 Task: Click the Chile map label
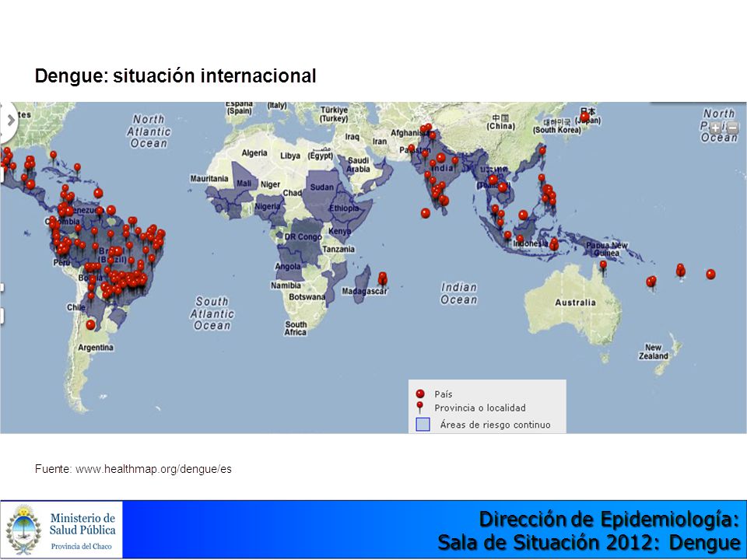click(75, 308)
